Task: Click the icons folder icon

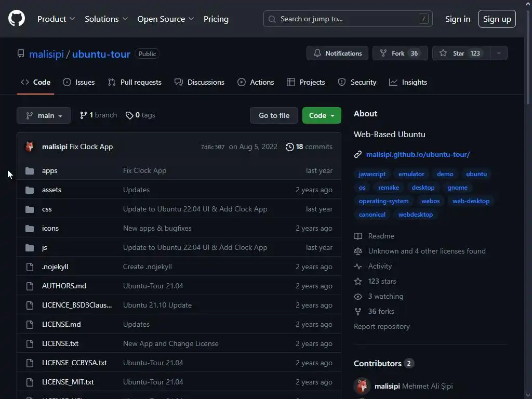Action: click(x=30, y=229)
